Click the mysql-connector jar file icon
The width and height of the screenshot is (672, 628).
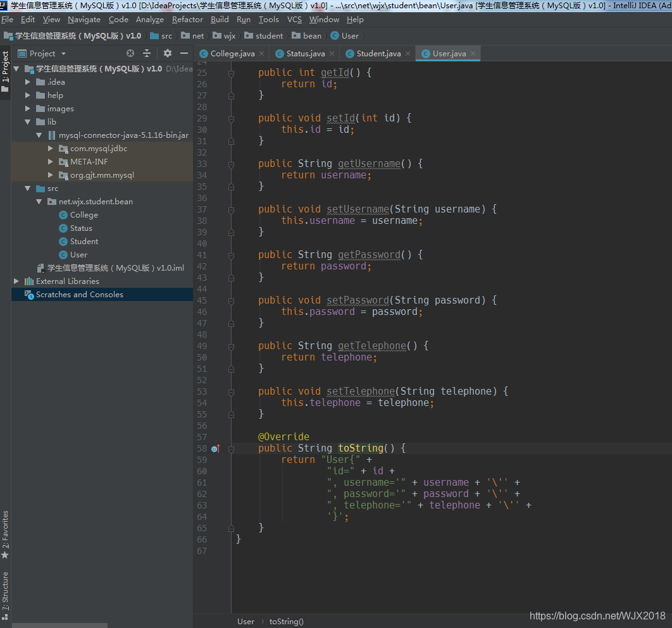tap(51, 135)
